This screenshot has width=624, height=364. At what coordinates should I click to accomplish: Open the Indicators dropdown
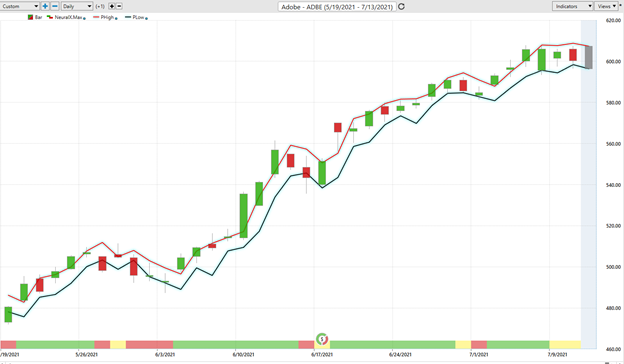[572, 6]
